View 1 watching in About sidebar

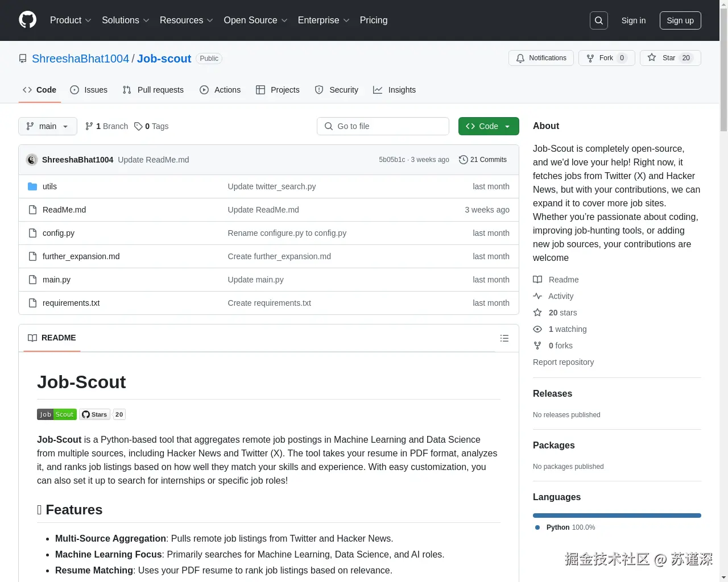pyautogui.click(x=560, y=329)
